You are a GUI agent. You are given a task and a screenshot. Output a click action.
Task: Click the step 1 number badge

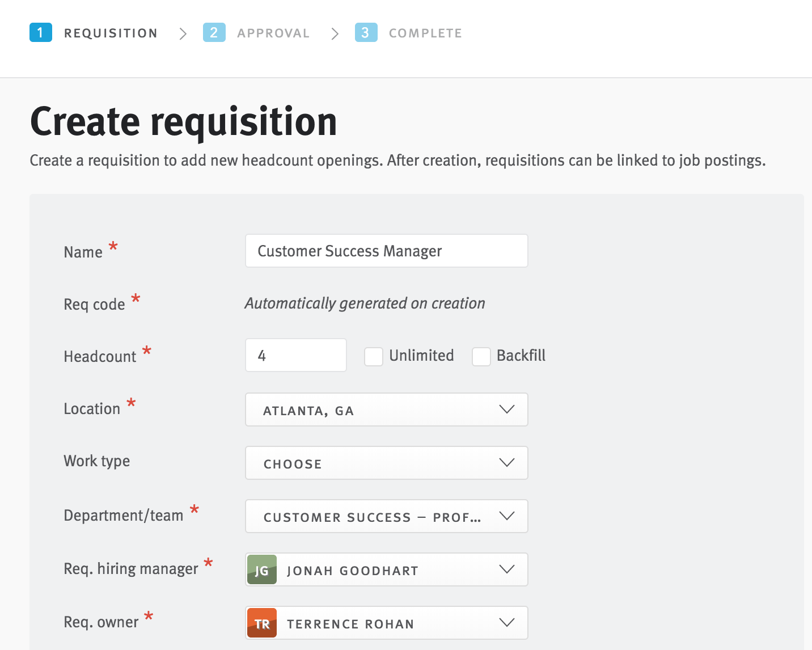coord(41,33)
